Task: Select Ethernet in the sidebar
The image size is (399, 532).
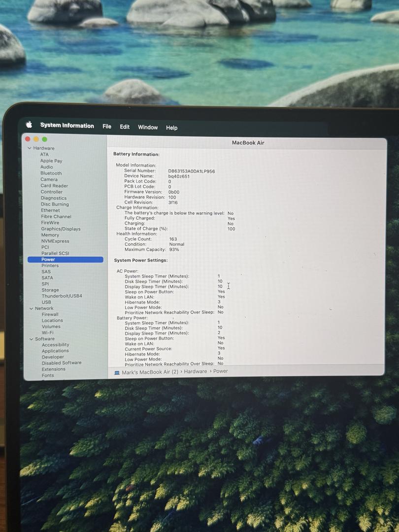Action: [x=51, y=210]
